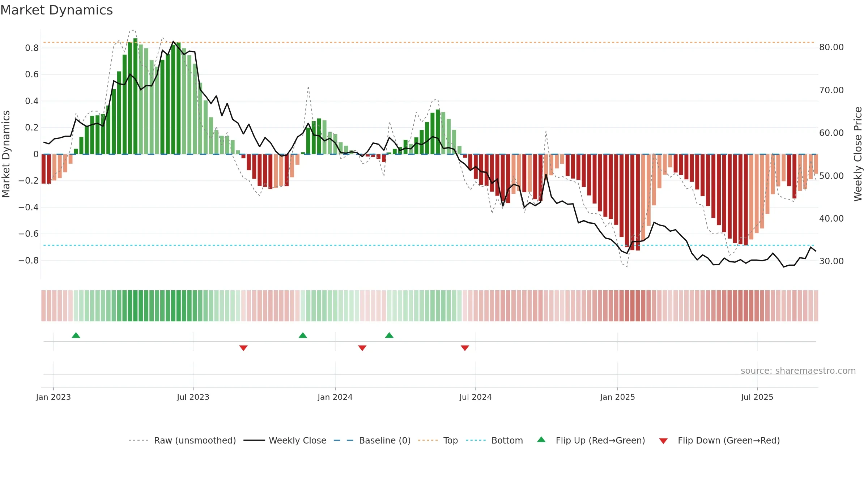Click the 0.6 left axis label
Viewport: 868px width, 488px height.
point(32,74)
